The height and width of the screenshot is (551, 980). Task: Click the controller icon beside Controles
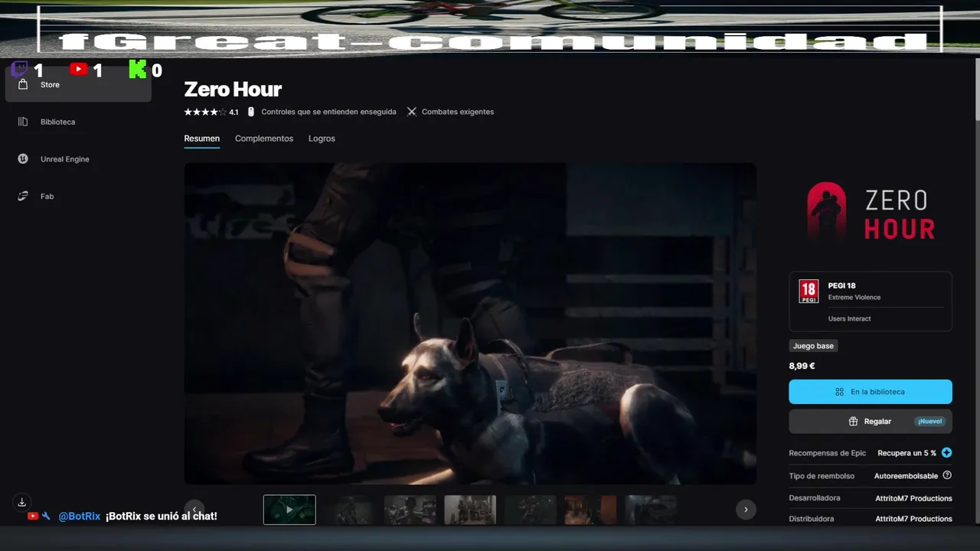[250, 112]
